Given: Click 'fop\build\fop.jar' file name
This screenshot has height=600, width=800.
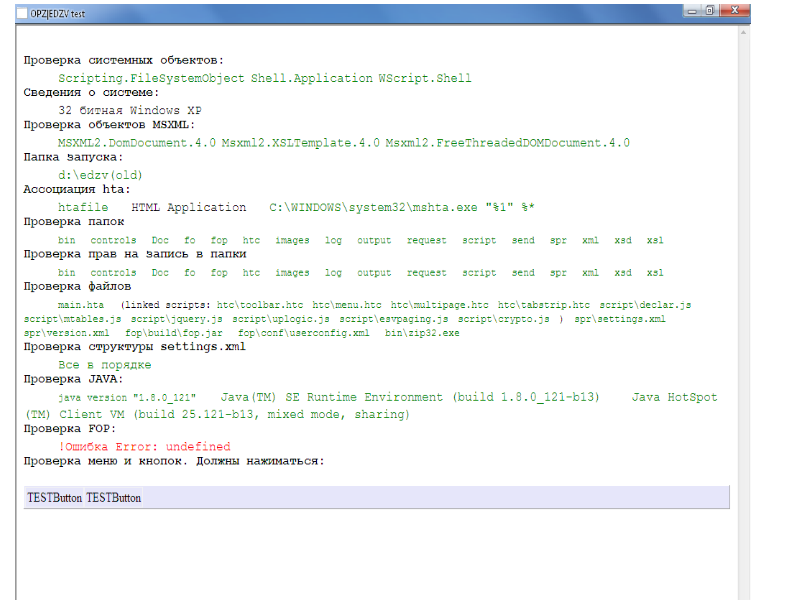Looking at the screenshot, I should [174, 333].
